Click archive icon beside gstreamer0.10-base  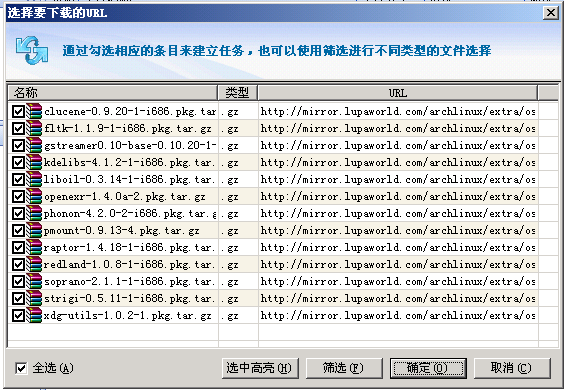tap(34, 145)
